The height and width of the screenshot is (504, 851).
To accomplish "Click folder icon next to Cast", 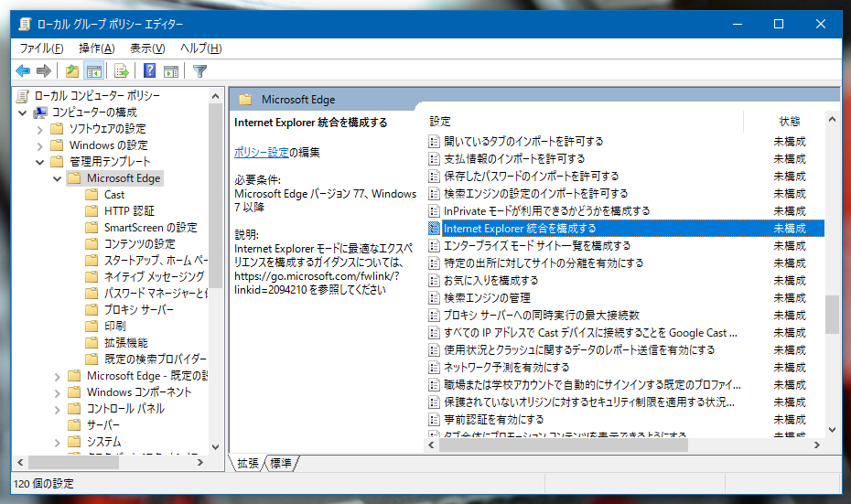I will click(92, 194).
